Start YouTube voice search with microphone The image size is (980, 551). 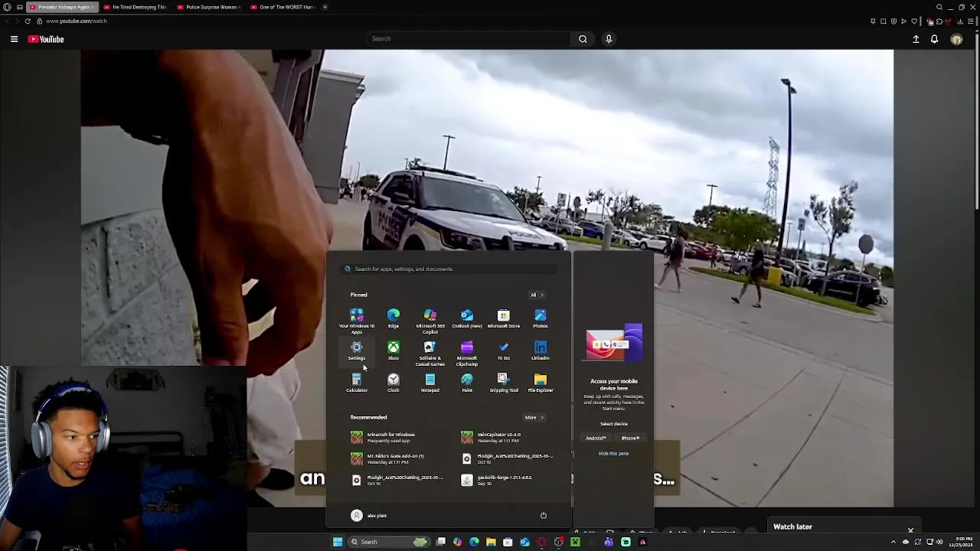tap(609, 38)
